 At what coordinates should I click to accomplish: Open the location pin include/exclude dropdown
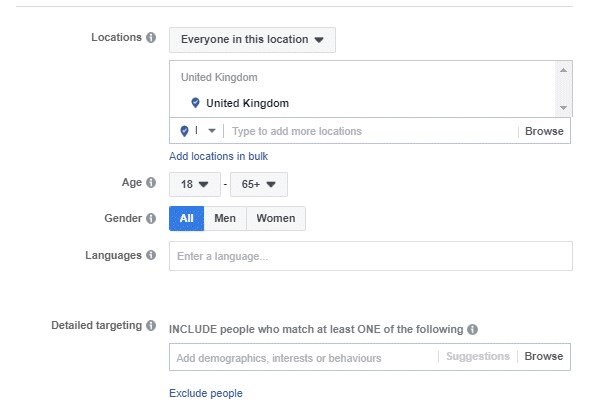tap(198, 131)
